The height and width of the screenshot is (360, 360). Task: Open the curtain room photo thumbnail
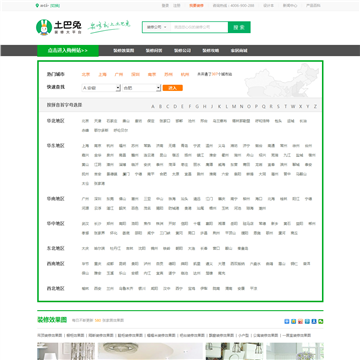[66, 352]
